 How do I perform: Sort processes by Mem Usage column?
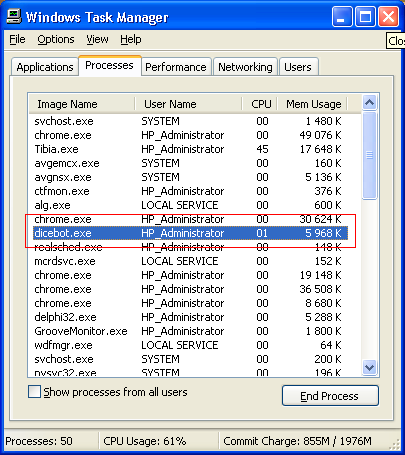(312, 104)
